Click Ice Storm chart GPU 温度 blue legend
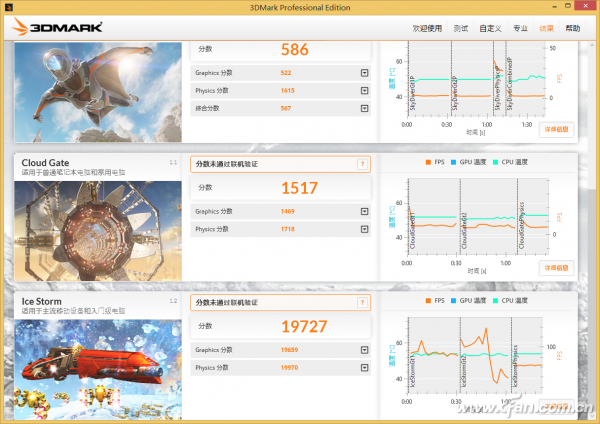 [x=468, y=301]
